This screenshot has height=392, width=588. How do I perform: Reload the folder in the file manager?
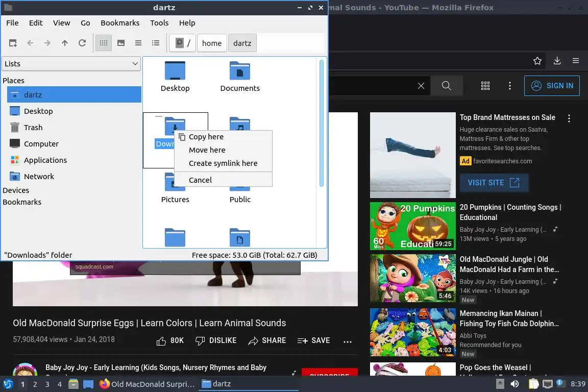(x=82, y=43)
